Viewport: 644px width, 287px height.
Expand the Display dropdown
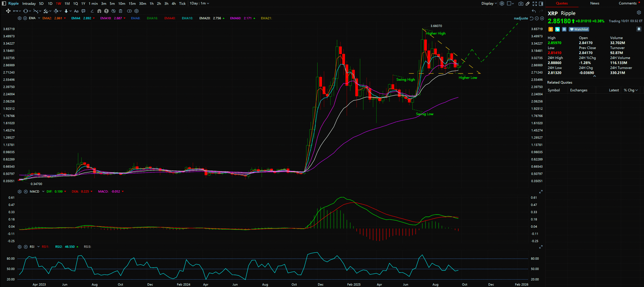pyautogui.click(x=489, y=4)
